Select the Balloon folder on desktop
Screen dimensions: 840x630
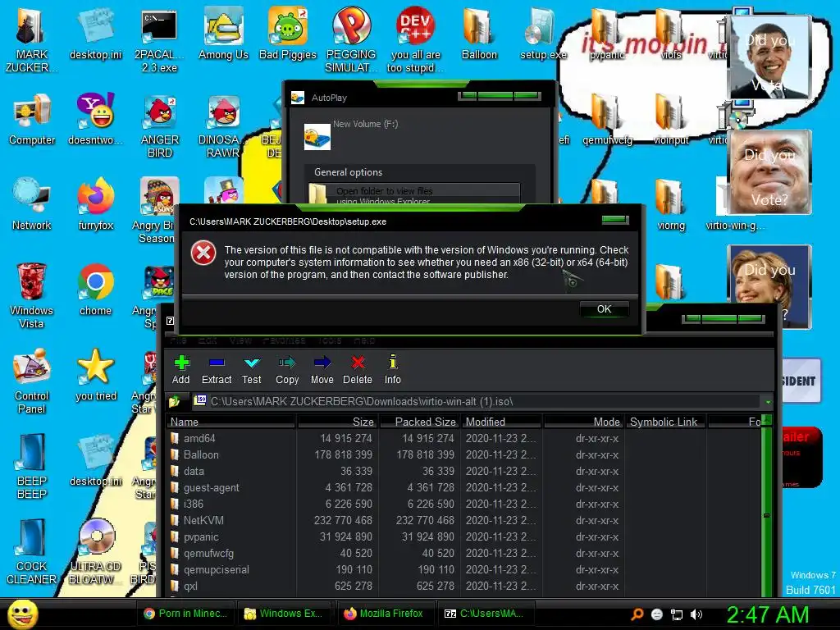click(479, 33)
